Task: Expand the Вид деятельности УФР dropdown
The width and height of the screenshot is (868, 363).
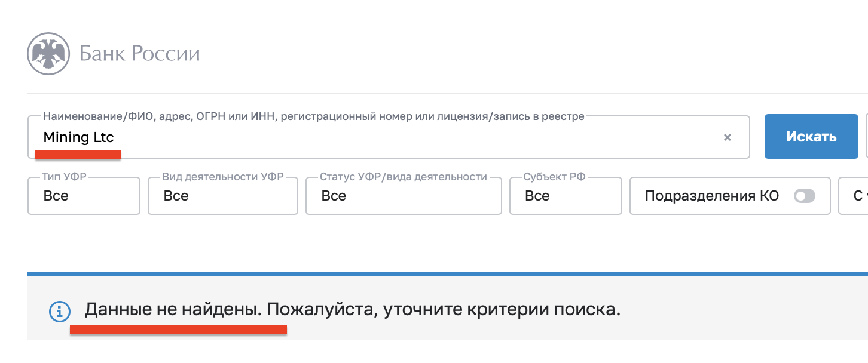Action: coord(222,196)
